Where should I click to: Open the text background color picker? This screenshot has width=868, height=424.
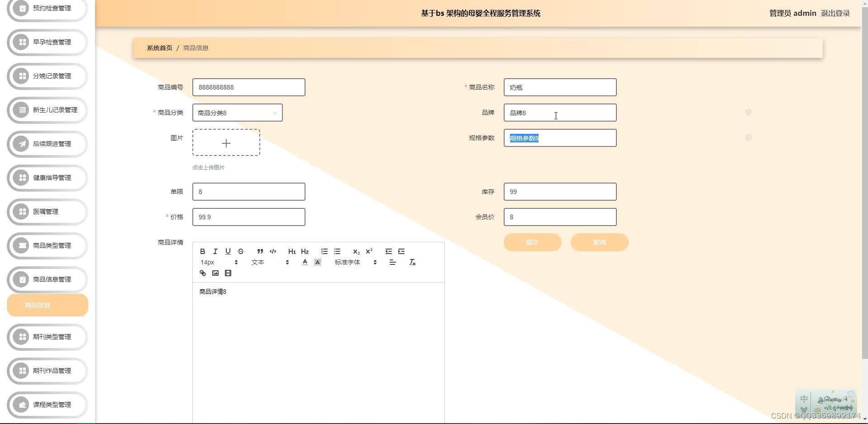pyautogui.click(x=318, y=262)
